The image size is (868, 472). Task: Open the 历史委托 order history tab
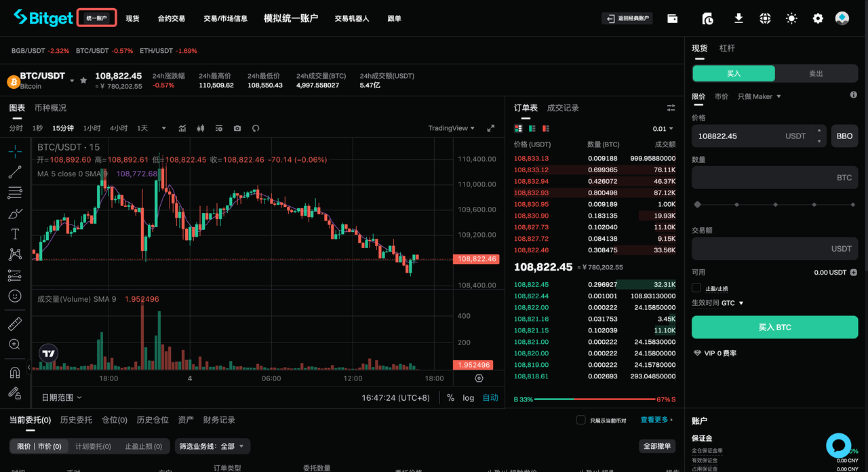tap(76, 420)
